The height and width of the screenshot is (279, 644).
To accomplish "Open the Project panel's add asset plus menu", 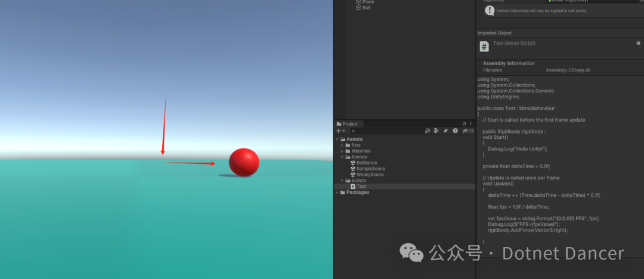I will pyautogui.click(x=341, y=131).
